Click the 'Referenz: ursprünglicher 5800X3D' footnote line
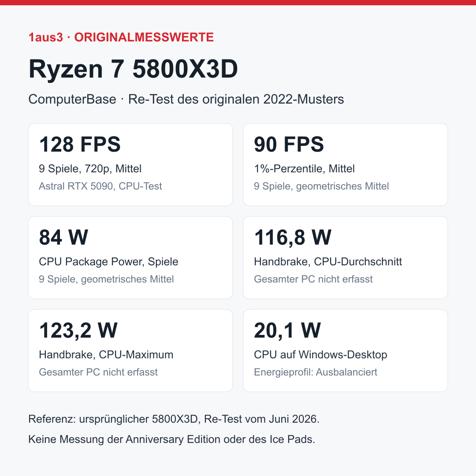The height and width of the screenshot is (476, 476). click(174, 419)
